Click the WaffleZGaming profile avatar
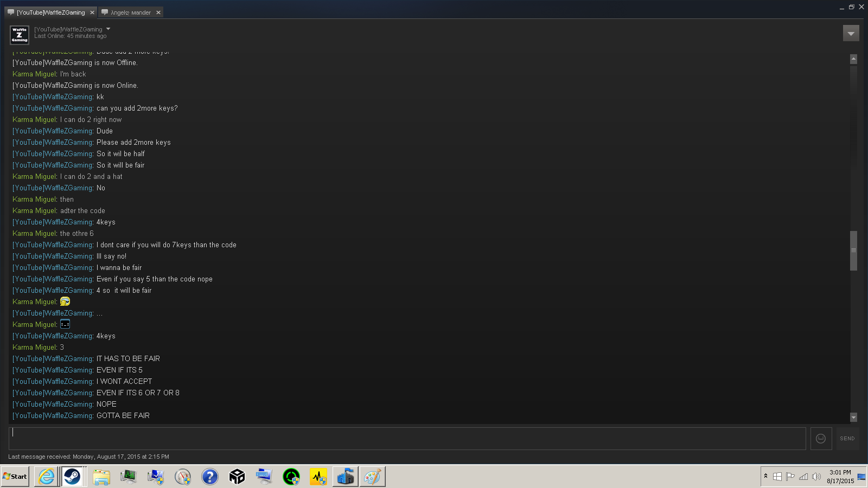 pos(20,35)
